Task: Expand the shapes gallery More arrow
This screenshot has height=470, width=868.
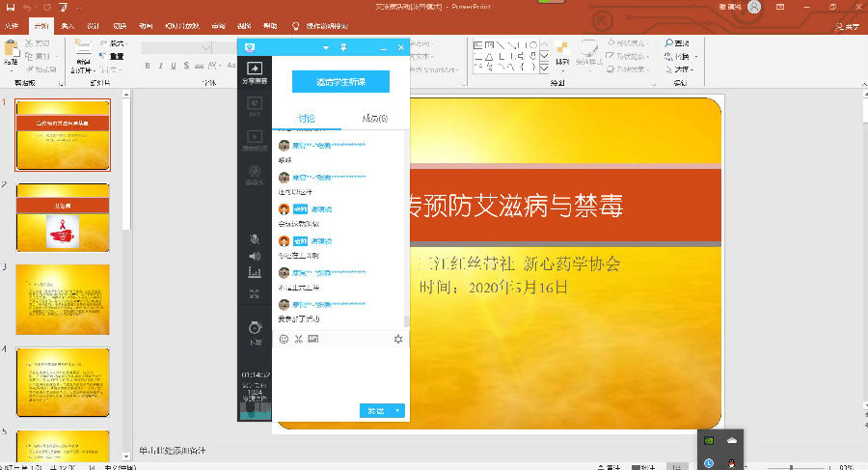Action: 544,68
